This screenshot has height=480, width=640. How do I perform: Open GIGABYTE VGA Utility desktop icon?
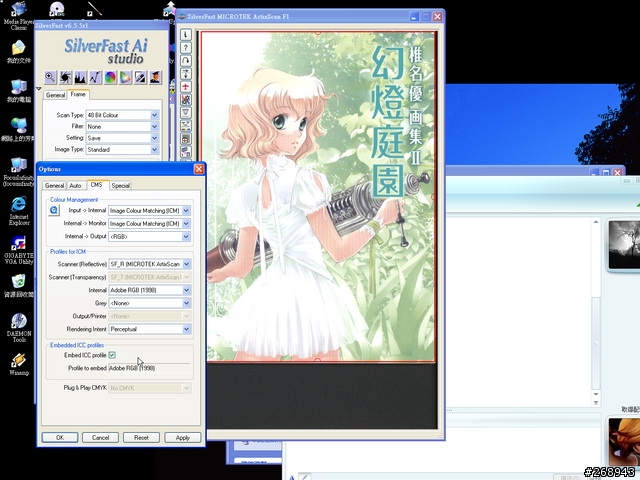click(x=19, y=250)
